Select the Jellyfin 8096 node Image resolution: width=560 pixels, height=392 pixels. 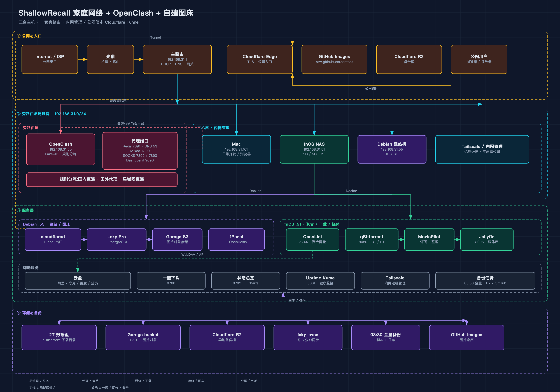point(487,240)
